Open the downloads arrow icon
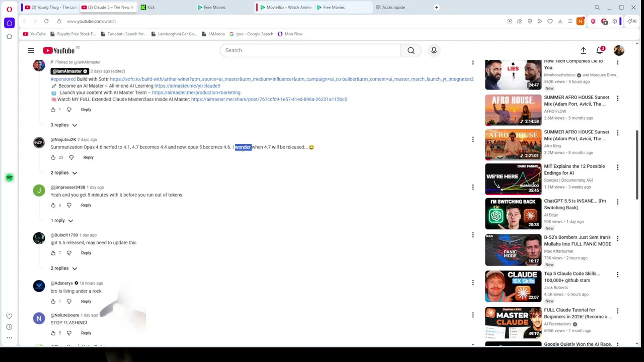This screenshot has width=644, height=362. point(560,21)
